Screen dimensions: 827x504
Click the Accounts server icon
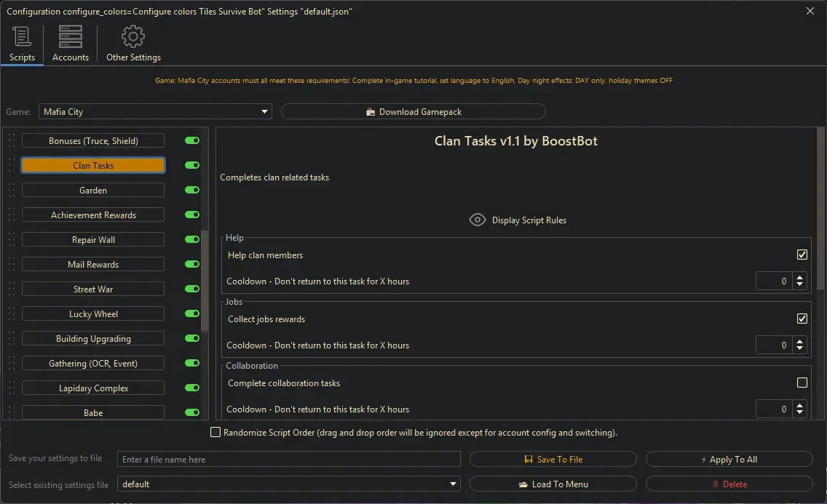tap(70, 36)
